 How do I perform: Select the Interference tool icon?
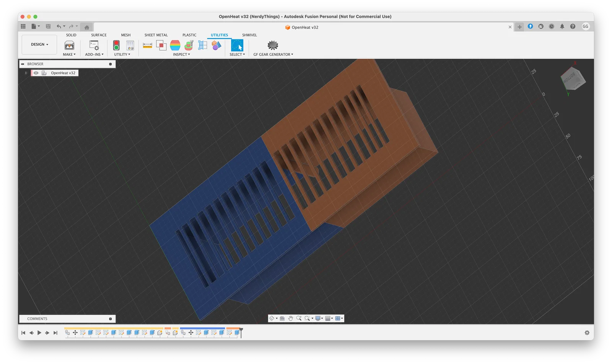pyautogui.click(x=161, y=45)
